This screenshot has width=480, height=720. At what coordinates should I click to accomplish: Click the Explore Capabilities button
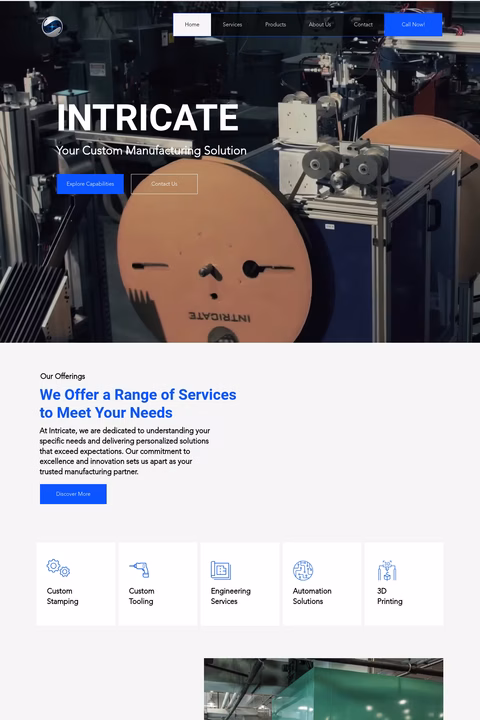(90, 184)
